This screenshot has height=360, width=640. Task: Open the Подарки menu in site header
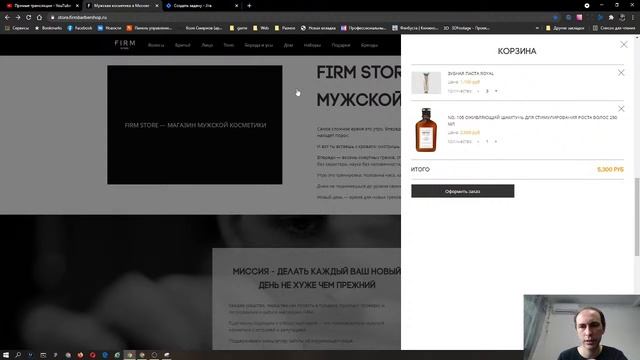[341, 45]
